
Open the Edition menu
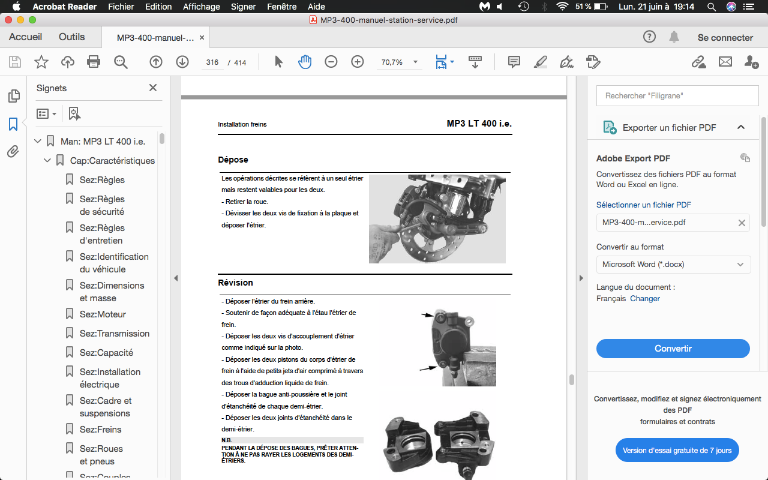(x=158, y=7)
